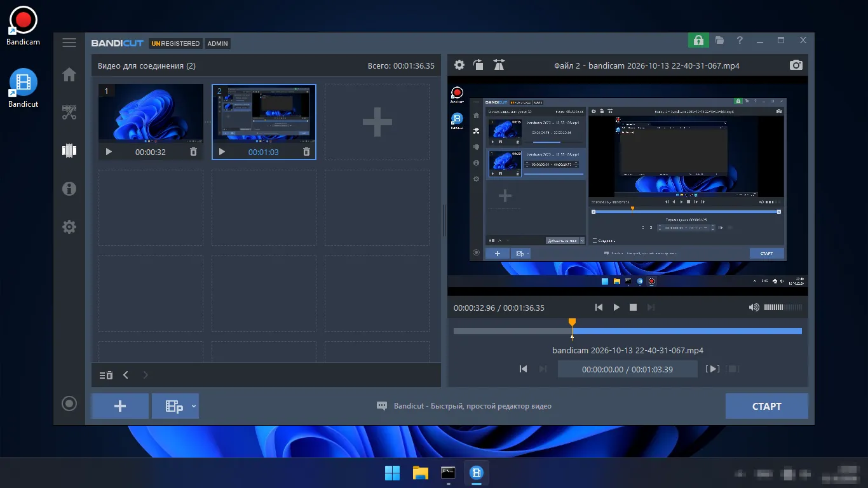Switch to Cut mode in sidebar

click(69, 112)
